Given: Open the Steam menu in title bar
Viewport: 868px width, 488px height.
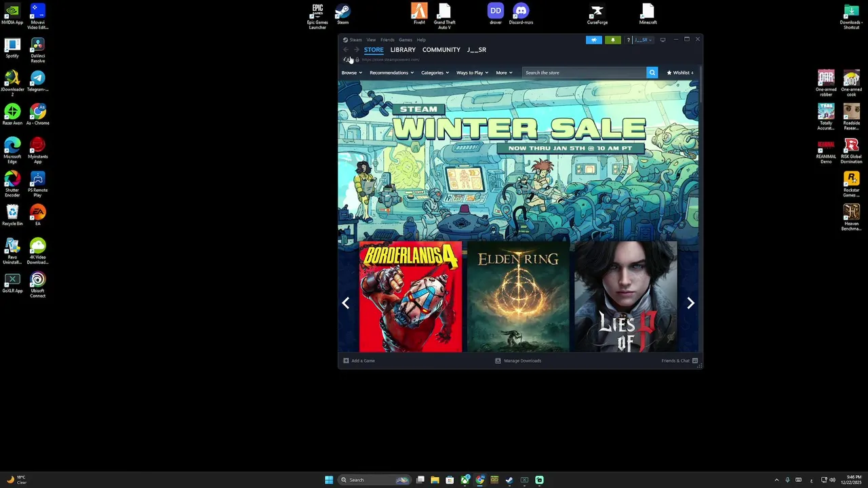Looking at the screenshot, I should point(355,40).
